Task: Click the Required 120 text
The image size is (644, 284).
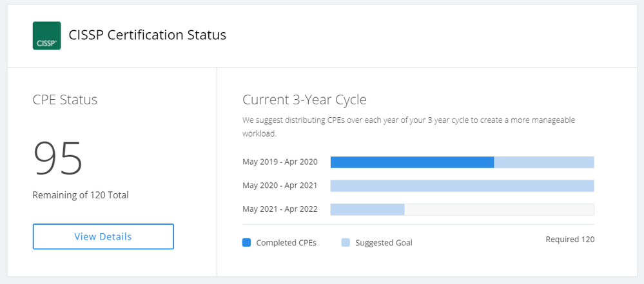Action: pyautogui.click(x=570, y=240)
